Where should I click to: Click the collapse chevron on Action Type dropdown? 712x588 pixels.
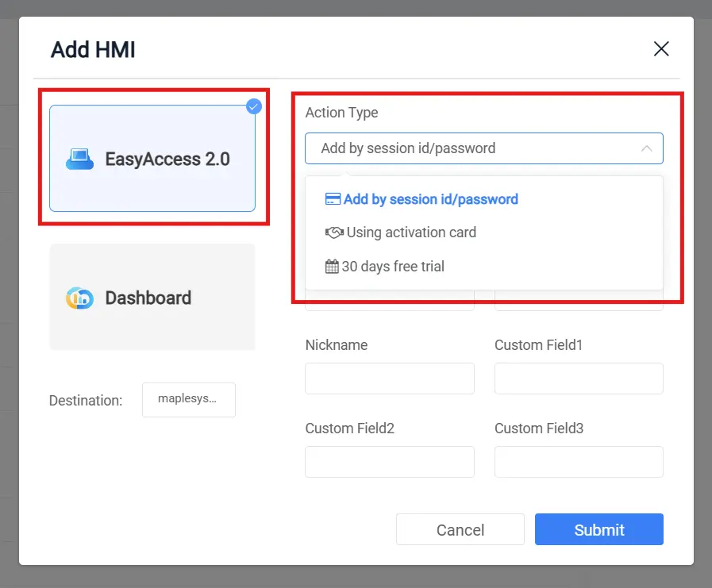click(648, 148)
